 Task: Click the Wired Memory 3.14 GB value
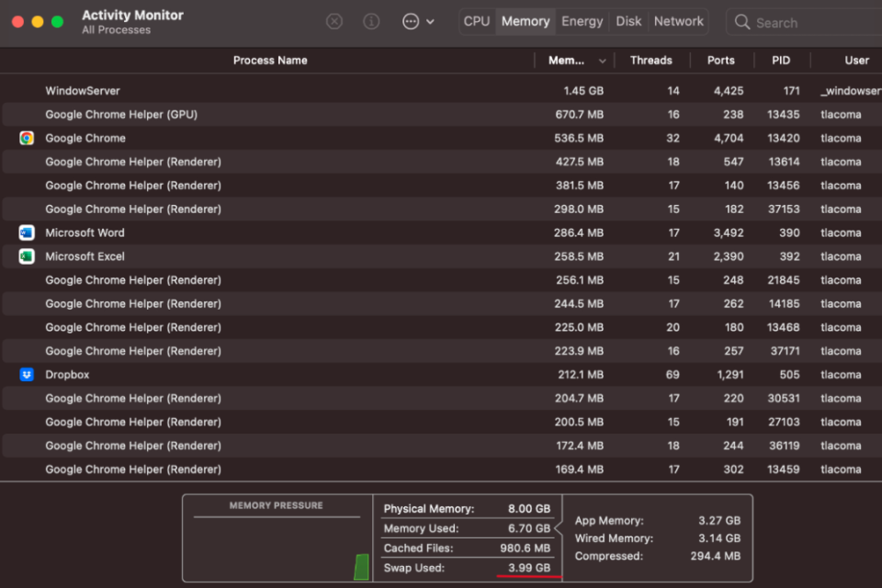tap(719, 537)
